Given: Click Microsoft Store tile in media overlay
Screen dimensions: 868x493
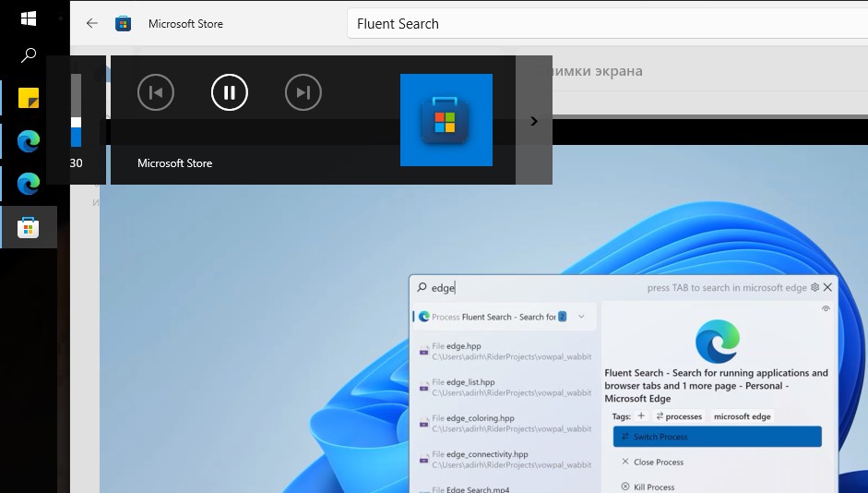Looking at the screenshot, I should pyautogui.click(x=446, y=120).
